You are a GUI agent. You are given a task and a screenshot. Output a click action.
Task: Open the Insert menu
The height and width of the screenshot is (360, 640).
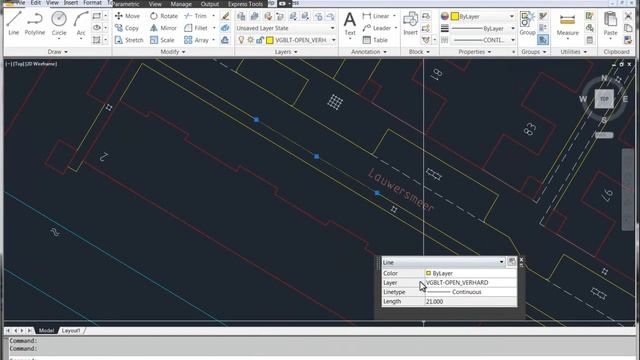coord(71,3)
